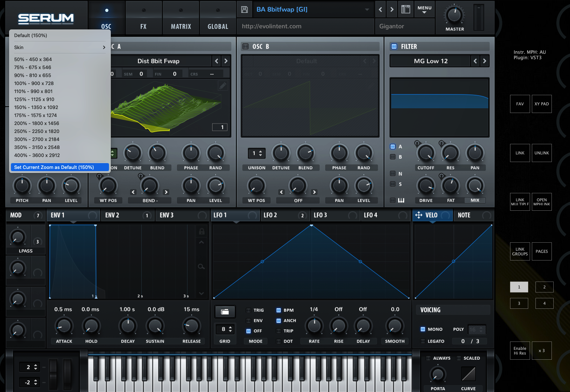Click the ENV 1 ATTACK knob
Image resolution: width=570 pixels, height=392 pixels.
tap(64, 326)
